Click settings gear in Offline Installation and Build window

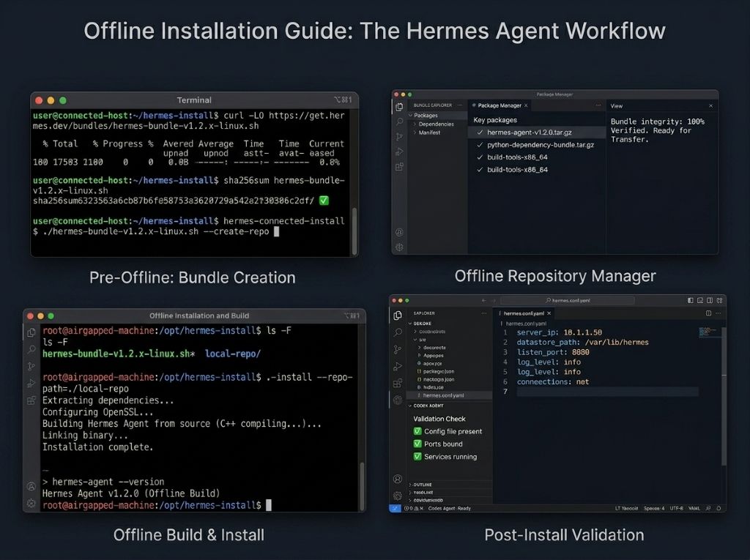pyautogui.click(x=31, y=503)
